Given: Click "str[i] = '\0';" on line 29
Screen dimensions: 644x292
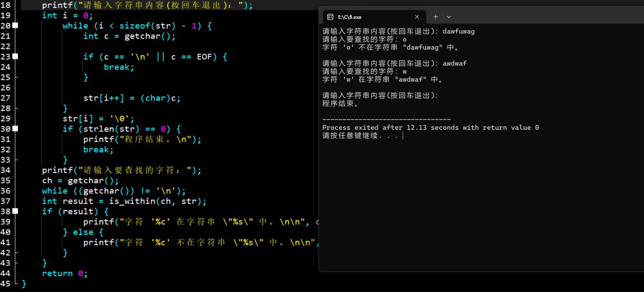Looking at the screenshot, I should 98,119.
